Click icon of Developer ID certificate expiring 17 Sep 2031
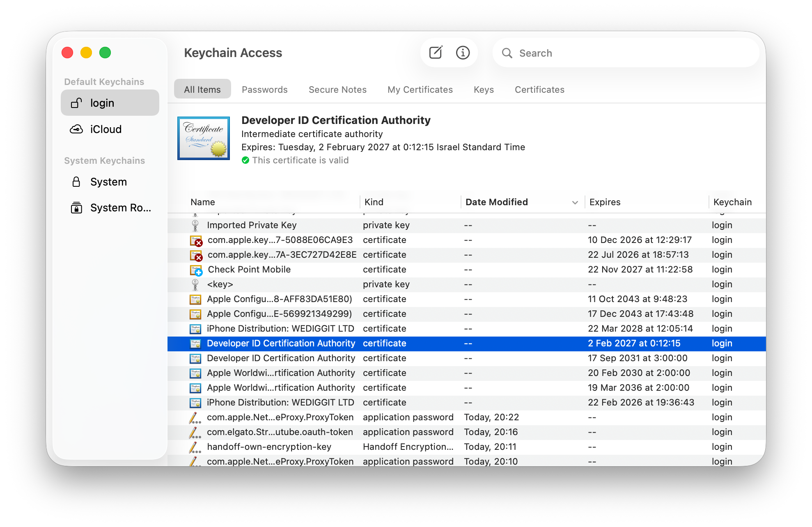Image resolution: width=812 pixels, height=527 pixels. coord(195,358)
